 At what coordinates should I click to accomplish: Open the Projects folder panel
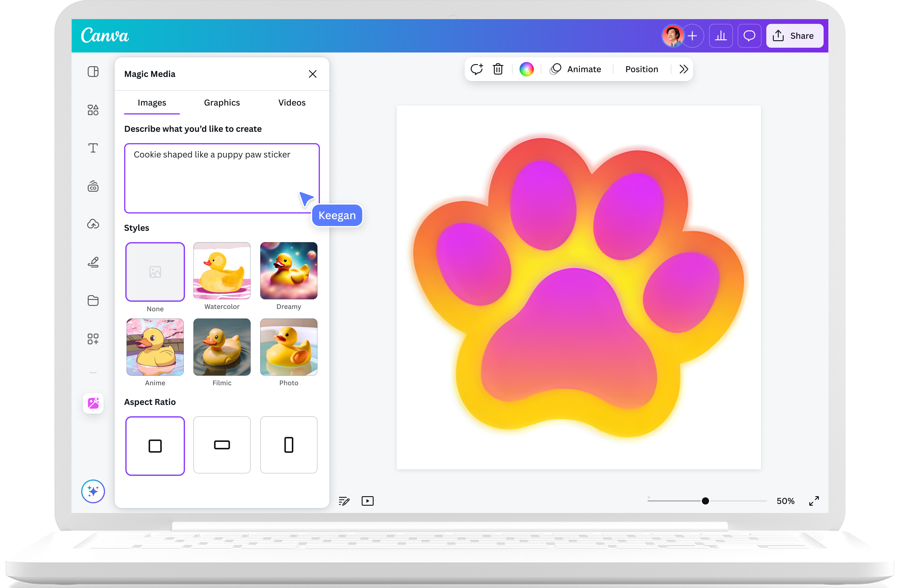point(93,301)
